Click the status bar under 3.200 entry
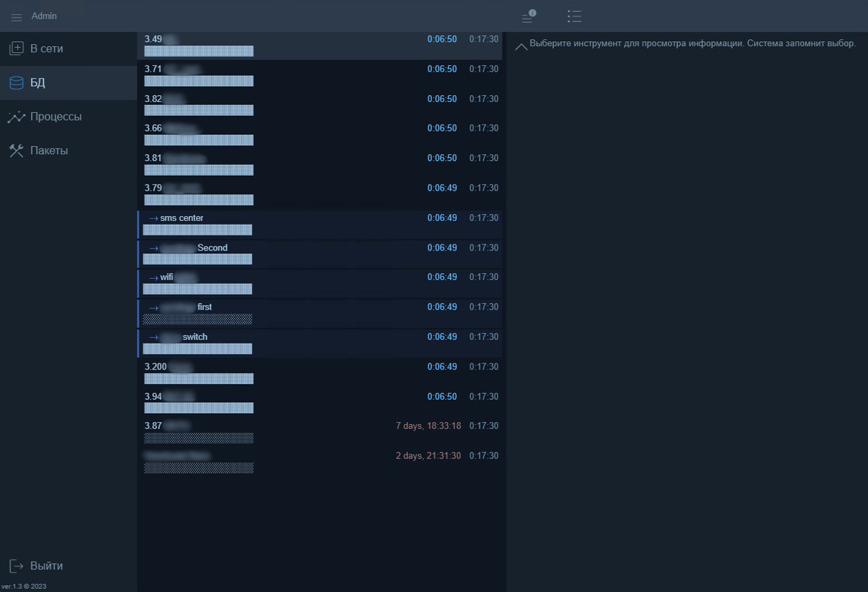The image size is (868, 592). 198,379
